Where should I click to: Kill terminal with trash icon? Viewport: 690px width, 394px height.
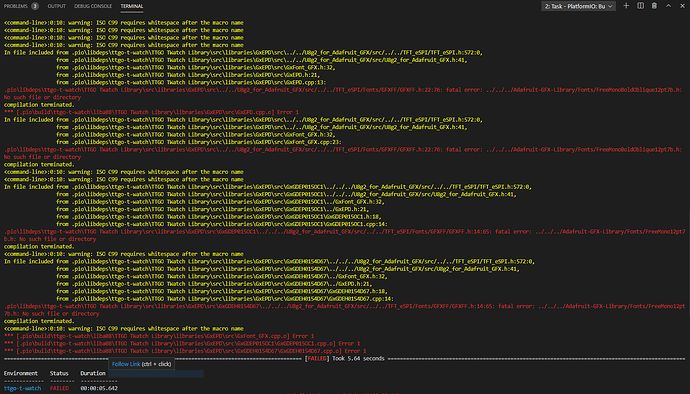[654, 6]
